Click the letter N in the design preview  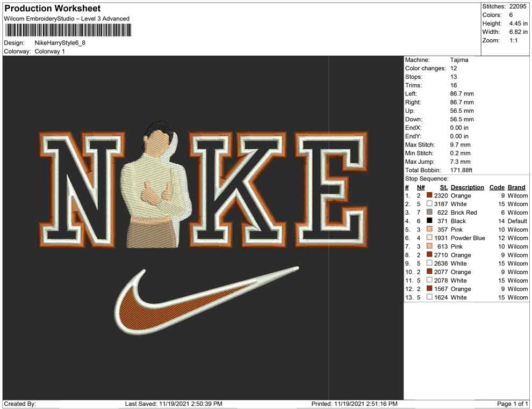pyautogui.click(x=82, y=189)
